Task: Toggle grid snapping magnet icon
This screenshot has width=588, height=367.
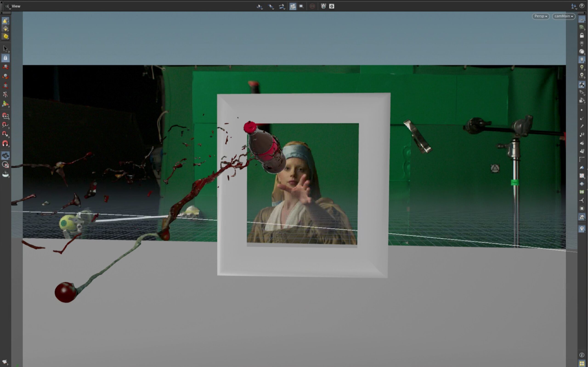Action: 5,116
